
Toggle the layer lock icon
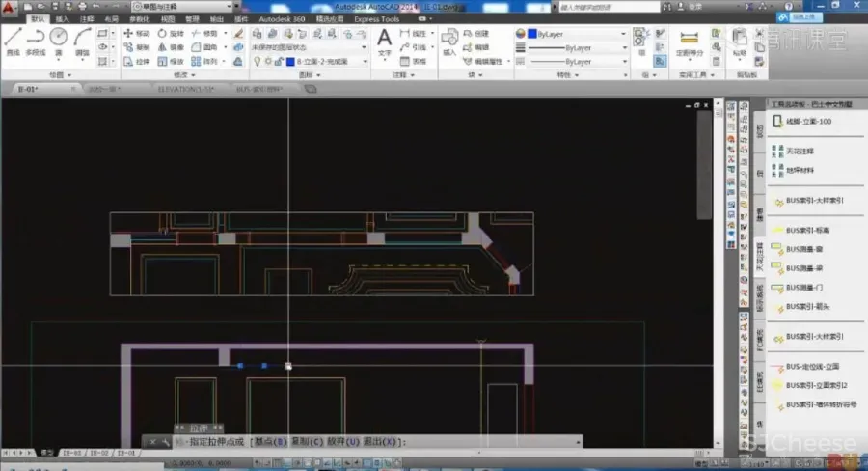coord(279,61)
